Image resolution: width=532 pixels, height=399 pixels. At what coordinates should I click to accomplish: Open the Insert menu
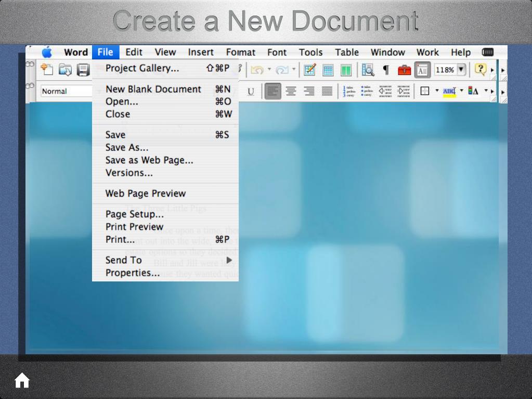(201, 52)
